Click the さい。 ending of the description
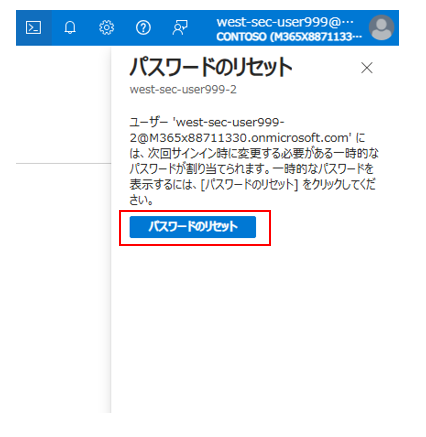The image size is (426, 437). click(141, 200)
